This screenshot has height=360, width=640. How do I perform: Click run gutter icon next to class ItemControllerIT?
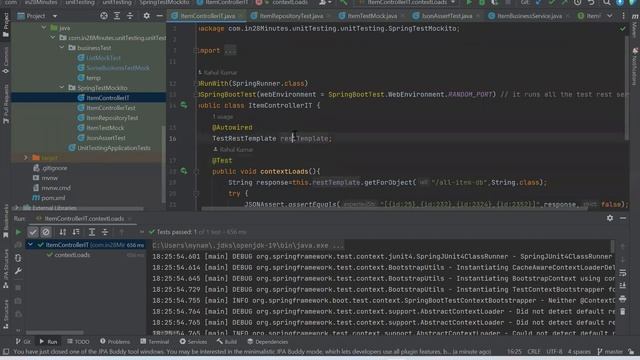[x=184, y=105]
